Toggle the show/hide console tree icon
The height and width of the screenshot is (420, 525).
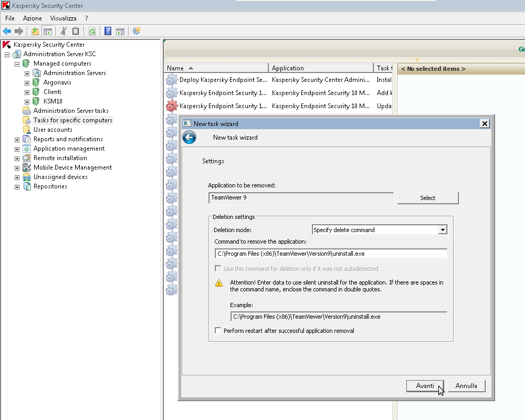(x=48, y=31)
